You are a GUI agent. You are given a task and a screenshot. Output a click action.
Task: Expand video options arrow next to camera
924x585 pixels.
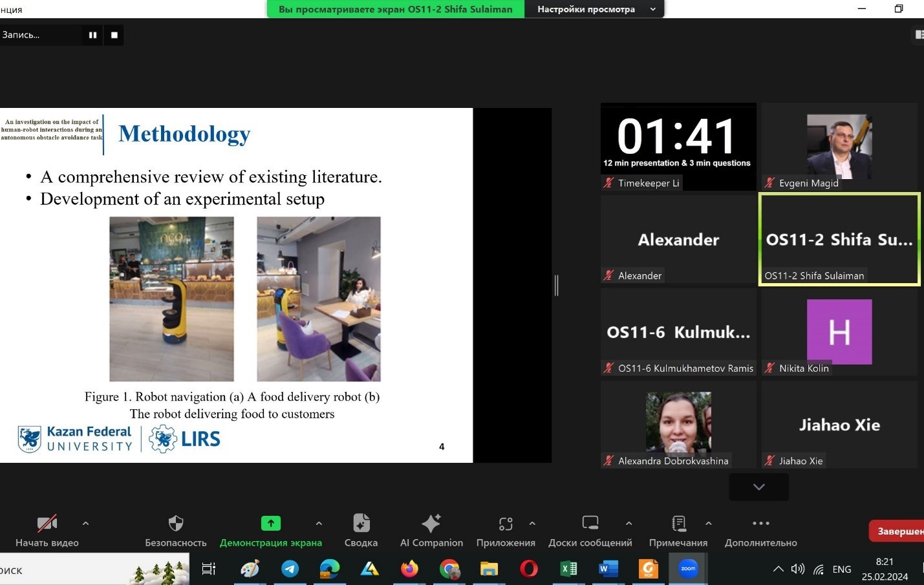tap(85, 524)
